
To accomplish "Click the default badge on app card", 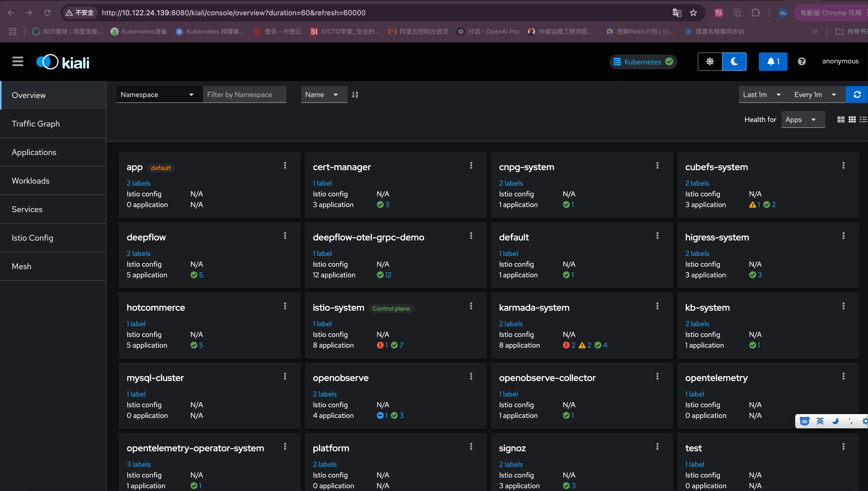I will (161, 168).
